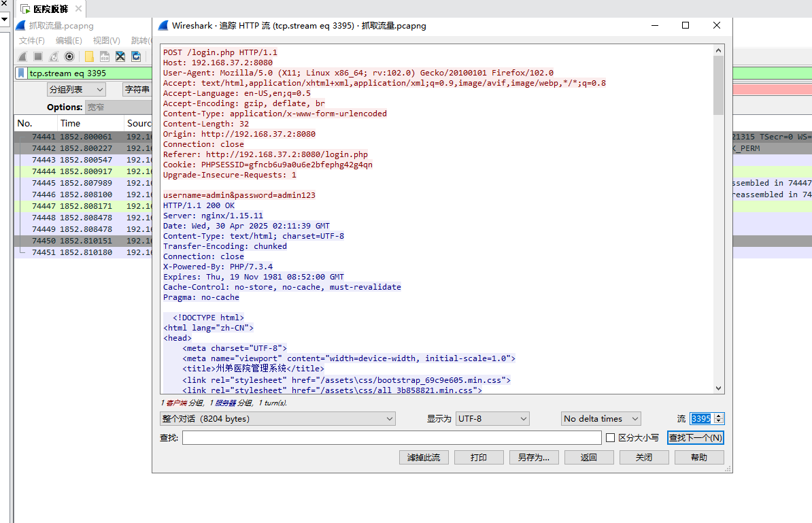Image resolution: width=812 pixels, height=523 pixels.
Task: Click the start capture shark fin icon
Action: [x=22, y=56]
